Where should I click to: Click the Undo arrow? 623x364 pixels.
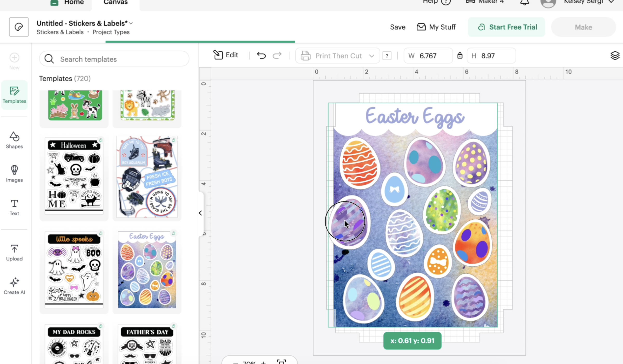tap(261, 55)
